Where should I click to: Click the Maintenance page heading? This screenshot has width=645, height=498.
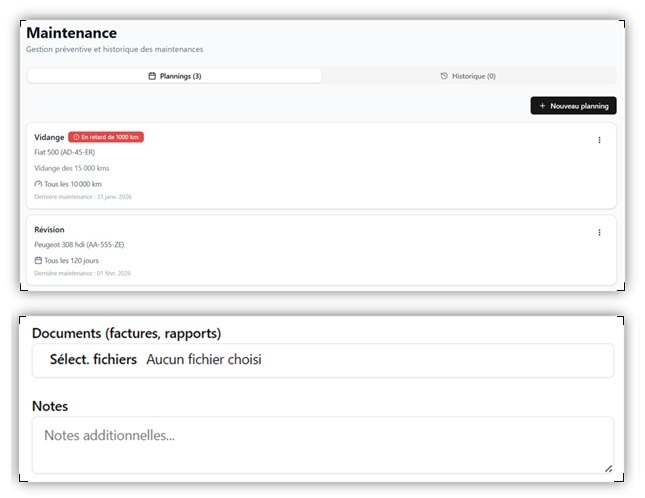tap(72, 33)
